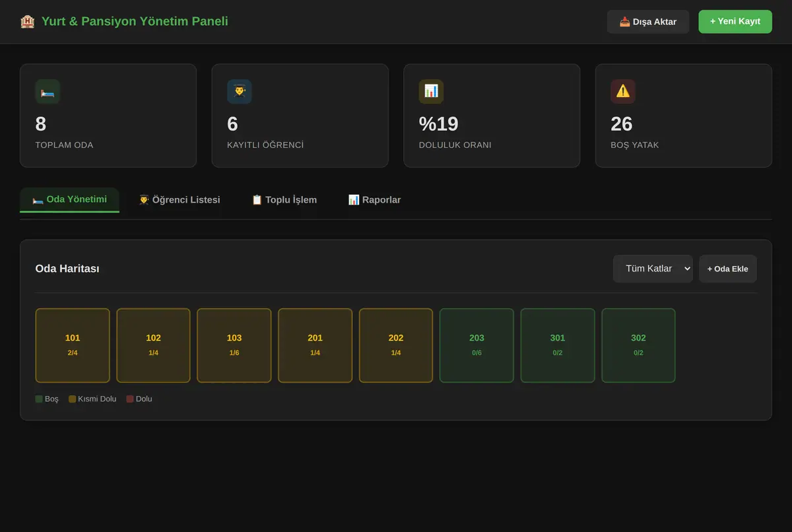Select empty room 203 tile
Viewport: 792px width, 532px height.
pos(477,345)
